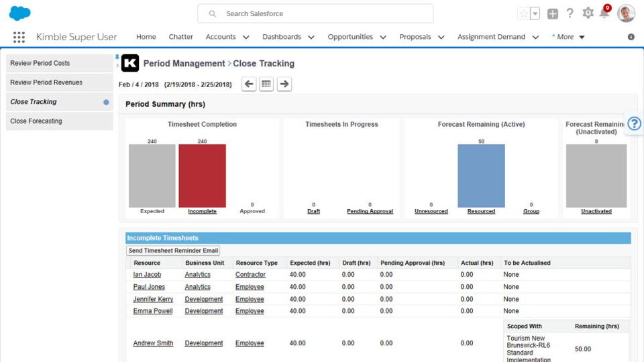Open resource Paul Jones
Screen dimensions: 644x362
tap(149, 287)
